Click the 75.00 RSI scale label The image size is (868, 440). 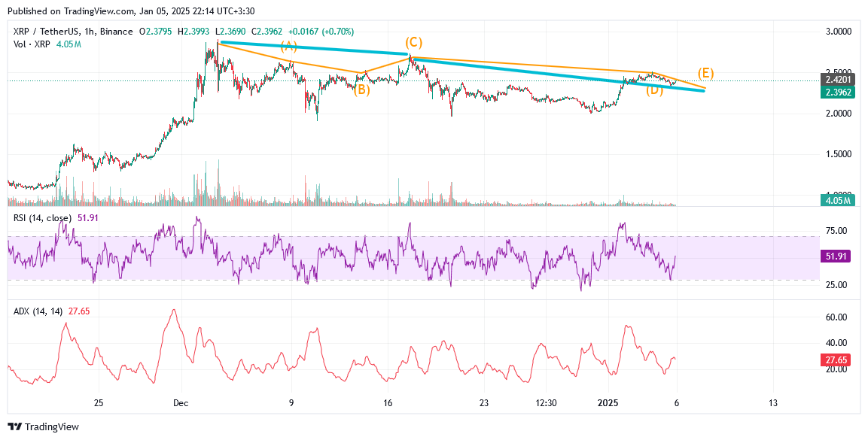pyautogui.click(x=837, y=231)
